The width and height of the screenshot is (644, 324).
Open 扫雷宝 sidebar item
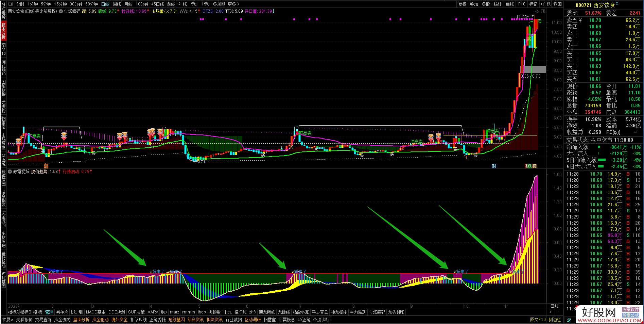pos(3,123)
